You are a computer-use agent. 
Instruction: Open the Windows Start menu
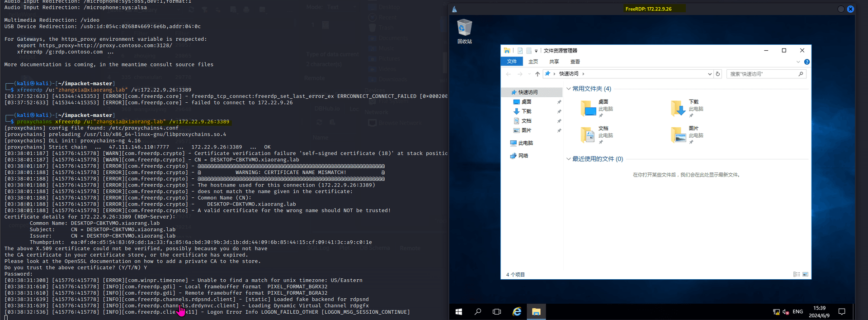458,311
